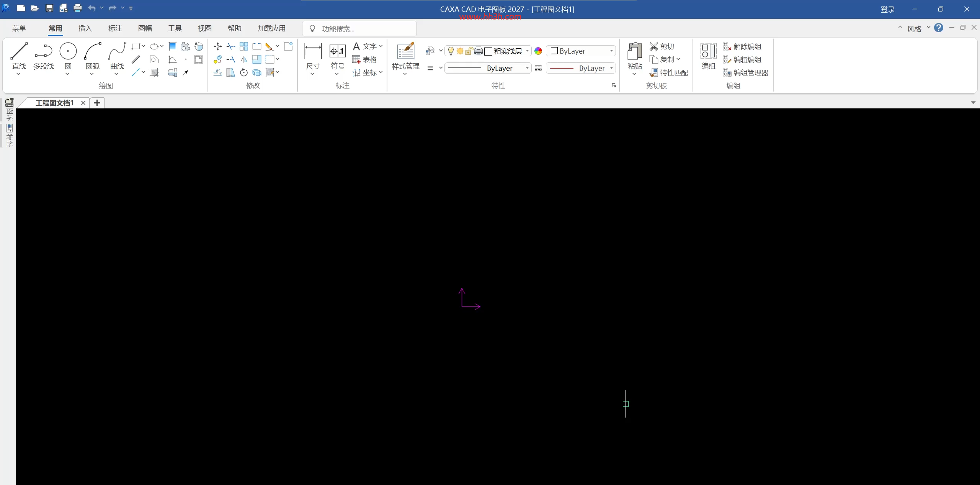This screenshot has width=980, height=485.
Task: Open the color wheel picker
Action: [x=538, y=51]
